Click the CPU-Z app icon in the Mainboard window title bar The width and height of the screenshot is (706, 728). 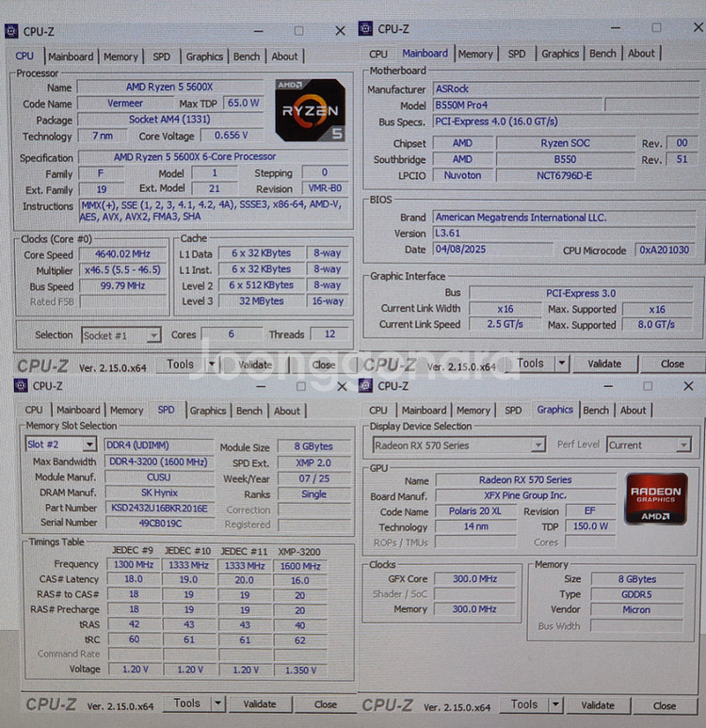tap(365, 28)
